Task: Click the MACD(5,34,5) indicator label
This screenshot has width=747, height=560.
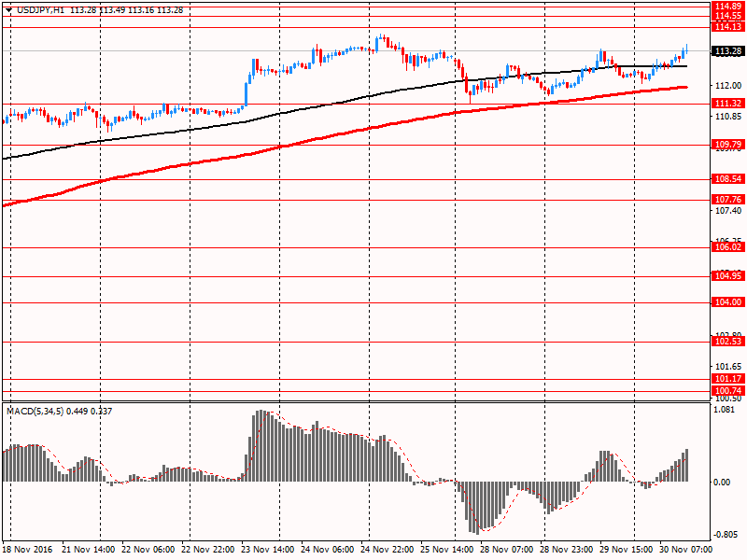Action: [36, 411]
